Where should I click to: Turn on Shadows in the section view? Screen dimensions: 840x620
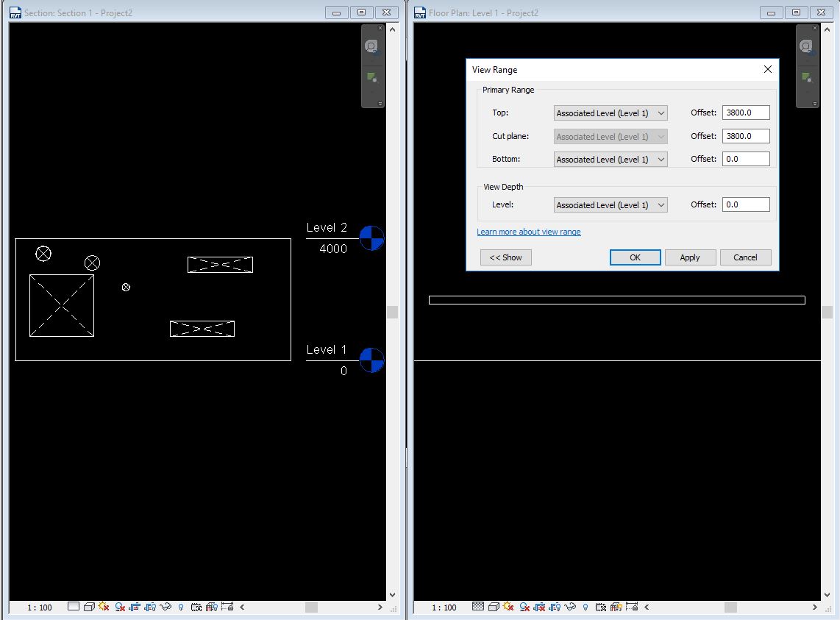118,607
